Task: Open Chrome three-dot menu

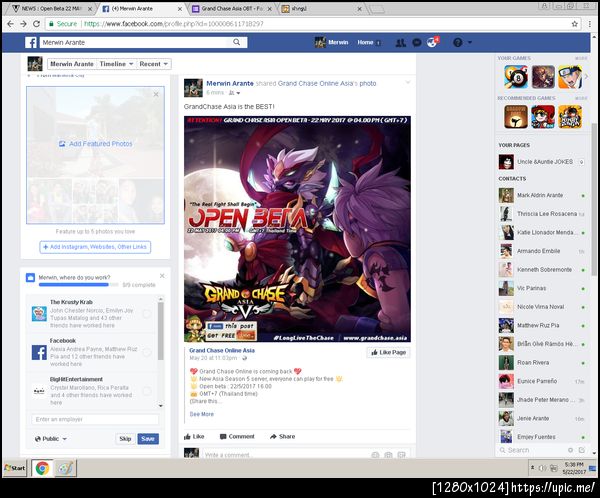Action: pos(590,24)
